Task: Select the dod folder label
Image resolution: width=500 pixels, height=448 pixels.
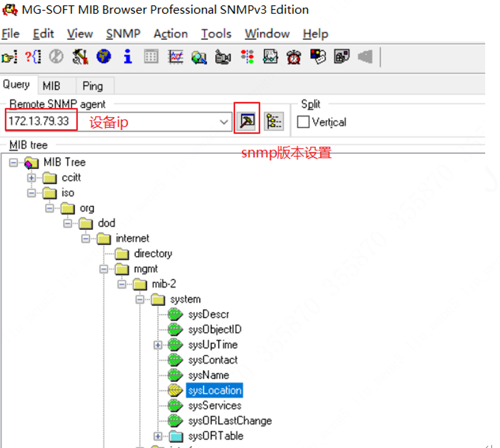Action: (106, 223)
